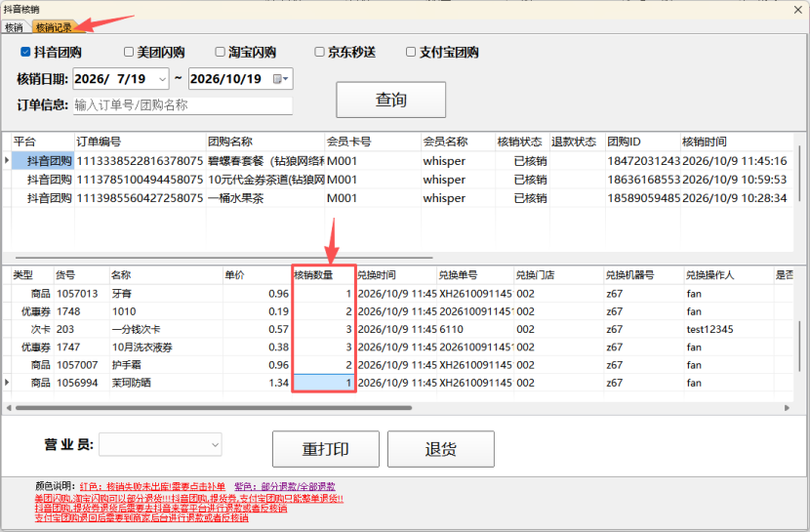Sort by the 订单编号 column header
Screen dimensions: 810x532
140,142
